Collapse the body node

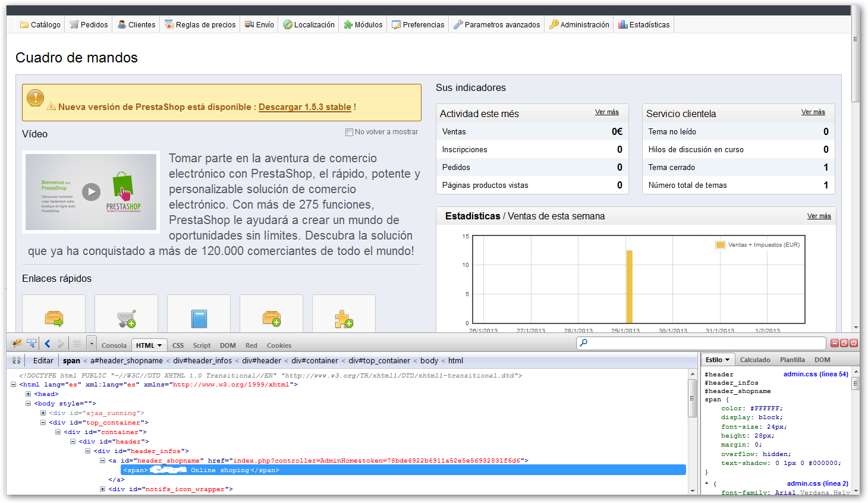point(28,404)
